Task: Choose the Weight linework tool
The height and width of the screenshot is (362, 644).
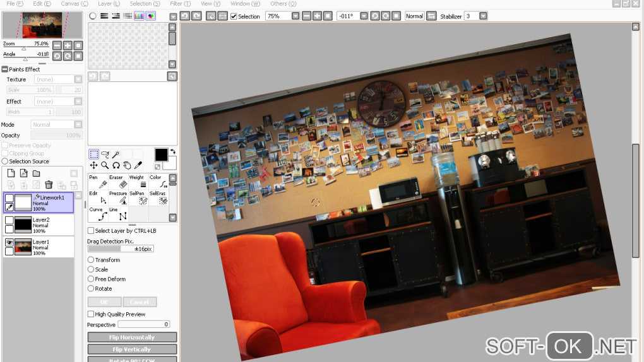Action: pyautogui.click(x=138, y=182)
